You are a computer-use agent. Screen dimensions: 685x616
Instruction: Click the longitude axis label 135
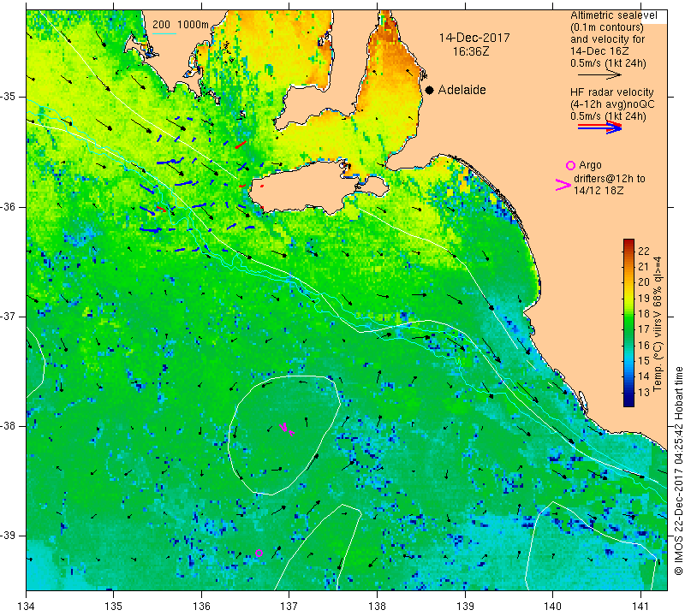click(114, 607)
